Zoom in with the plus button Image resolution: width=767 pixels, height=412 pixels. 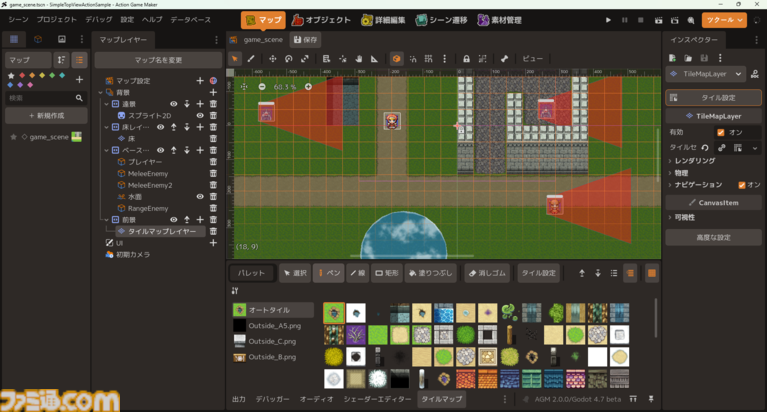point(308,87)
